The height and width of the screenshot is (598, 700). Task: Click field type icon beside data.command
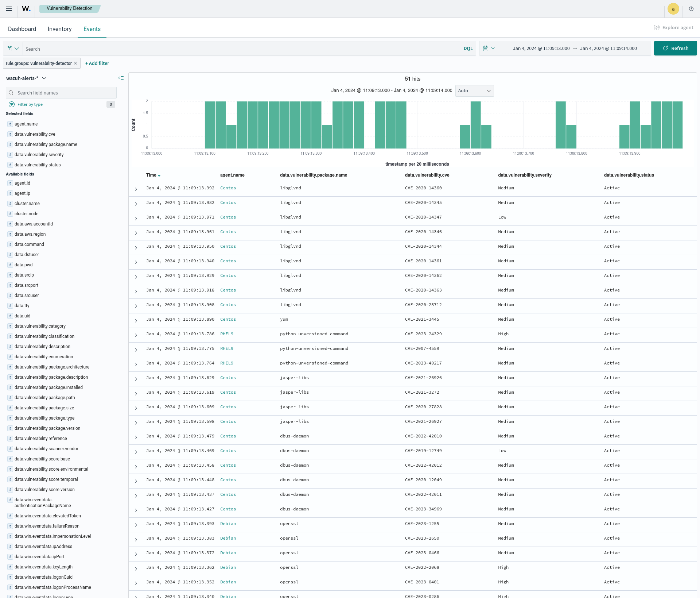[10, 244]
